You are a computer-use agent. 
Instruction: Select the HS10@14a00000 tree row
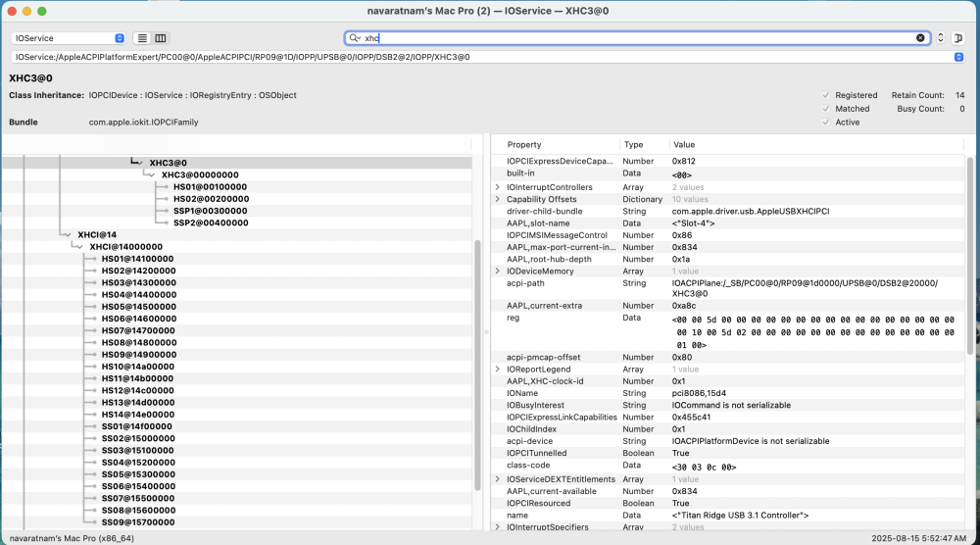point(236,367)
